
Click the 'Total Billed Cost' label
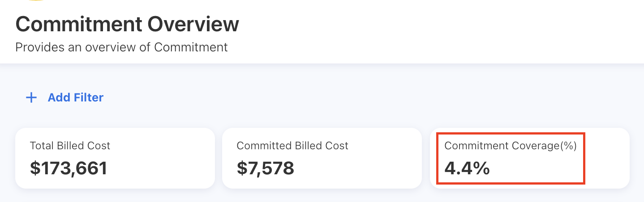coord(70,145)
